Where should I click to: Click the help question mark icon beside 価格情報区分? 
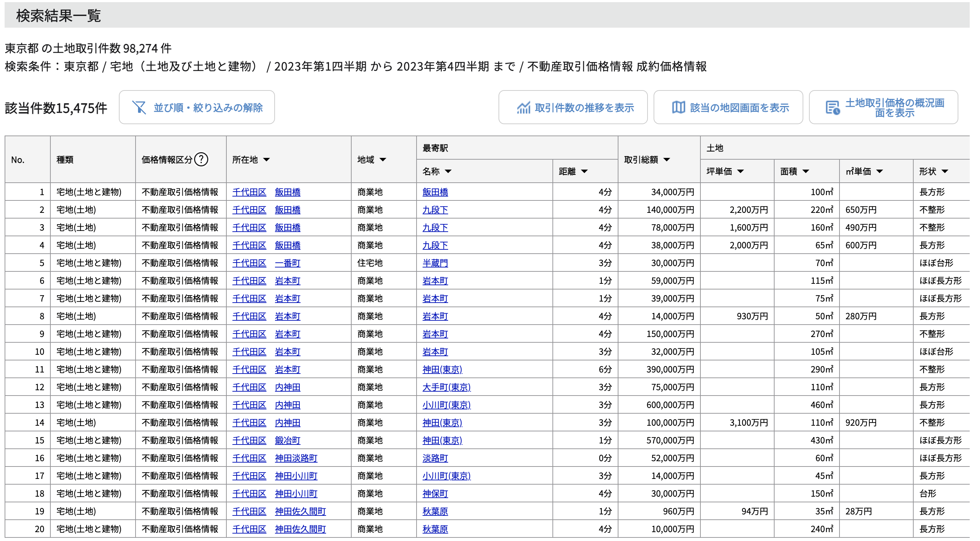point(201,159)
